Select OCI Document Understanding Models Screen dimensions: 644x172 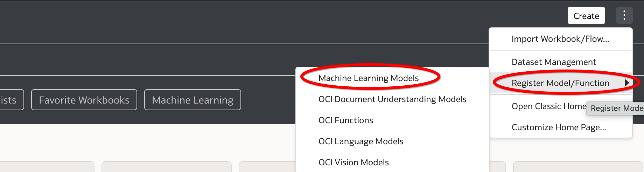pyautogui.click(x=392, y=99)
